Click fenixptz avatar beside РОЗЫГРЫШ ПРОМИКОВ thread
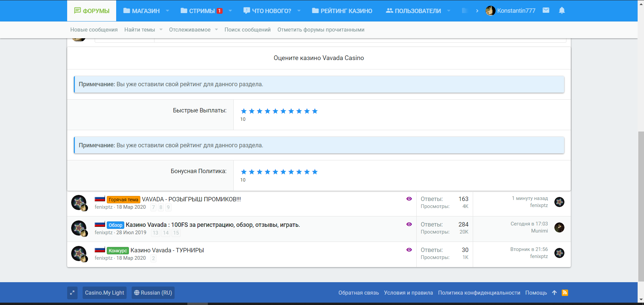Screen dimensions: 644x305 coord(79,203)
